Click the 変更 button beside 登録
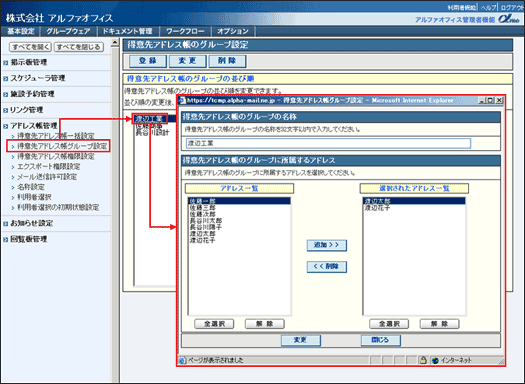 pos(188,61)
